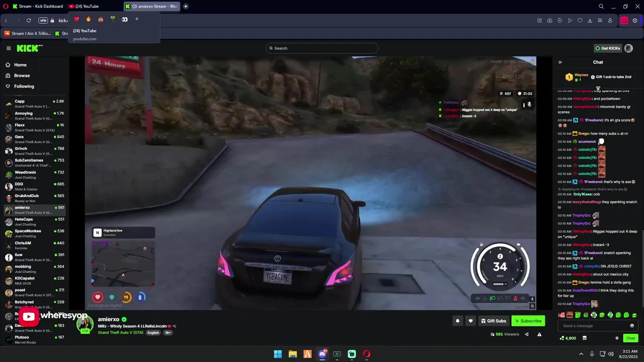This screenshot has height=362, width=644.
Task: Open KDCapalot channel in sidebar
Action: (35, 281)
